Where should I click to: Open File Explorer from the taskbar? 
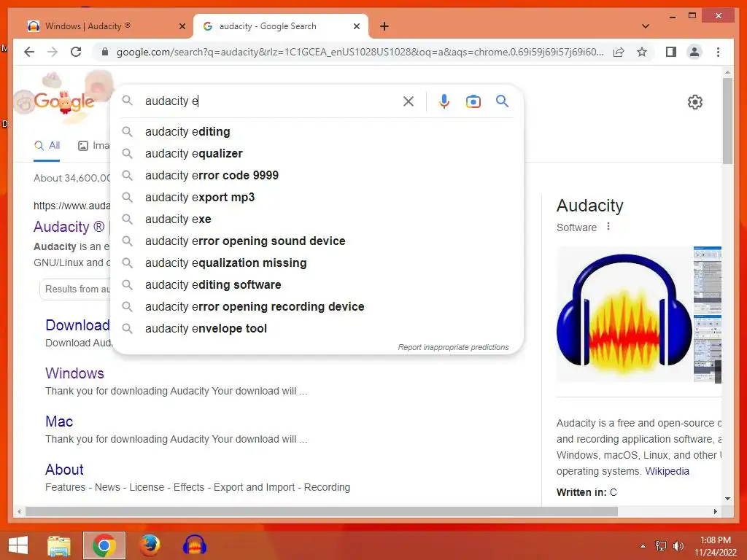pos(59,545)
